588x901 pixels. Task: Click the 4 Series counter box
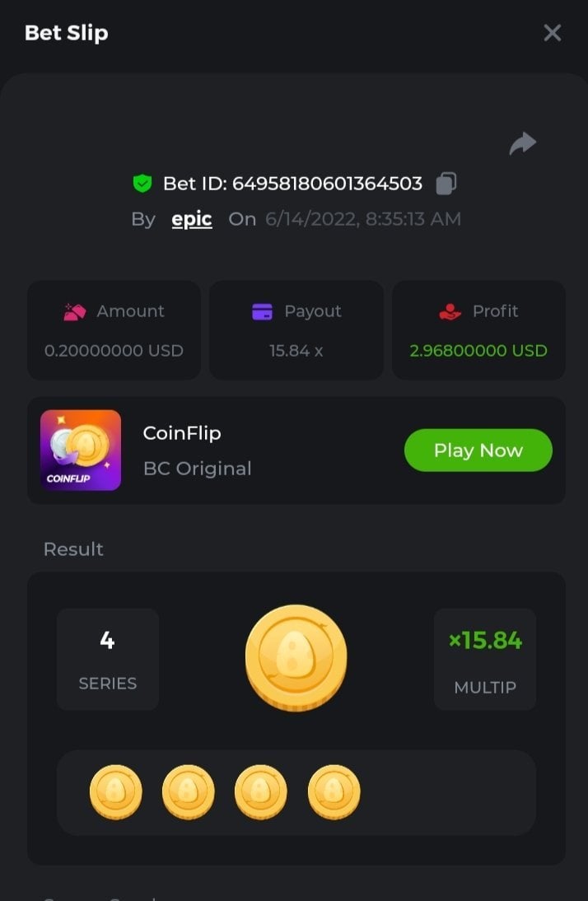coord(107,659)
